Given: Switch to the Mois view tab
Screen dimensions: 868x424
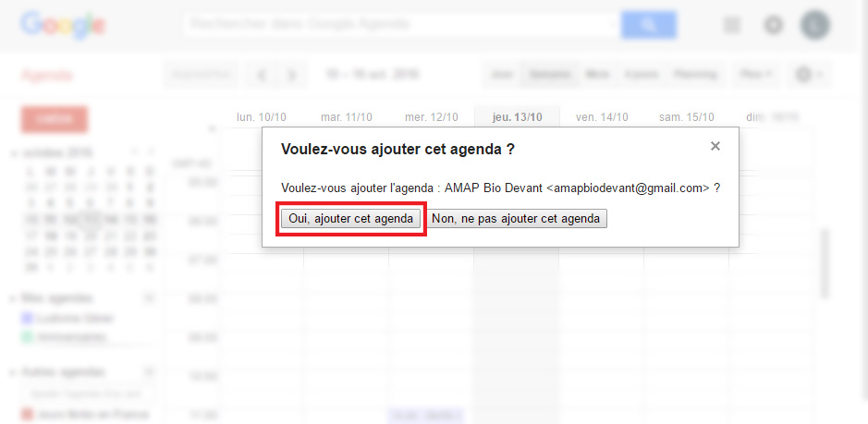Looking at the screenshot, I should click(597, 74).
